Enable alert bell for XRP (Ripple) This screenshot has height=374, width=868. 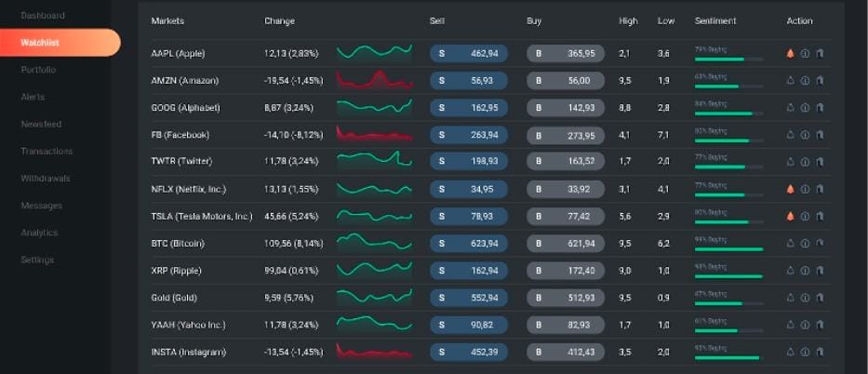[x=791, y=271]
